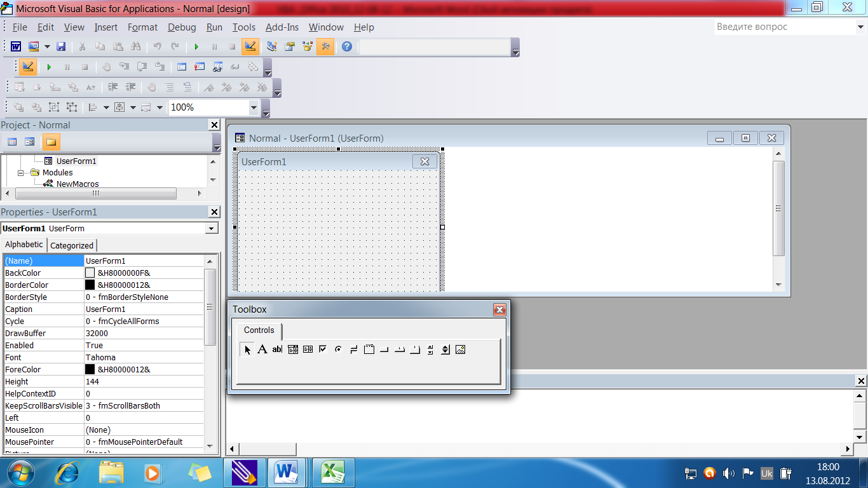Choose the MultiPage control in Toolbox
Viewport: 868px width, 488px height.
tap(415, 349)
